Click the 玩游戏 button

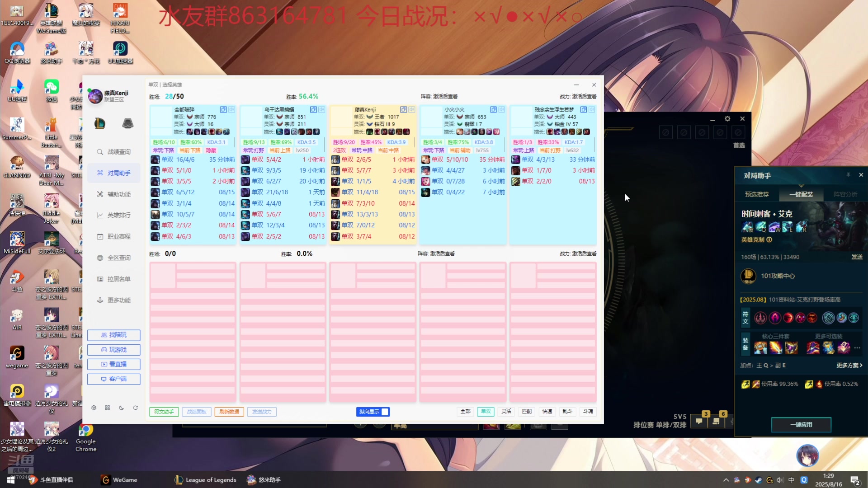(114, 350)
